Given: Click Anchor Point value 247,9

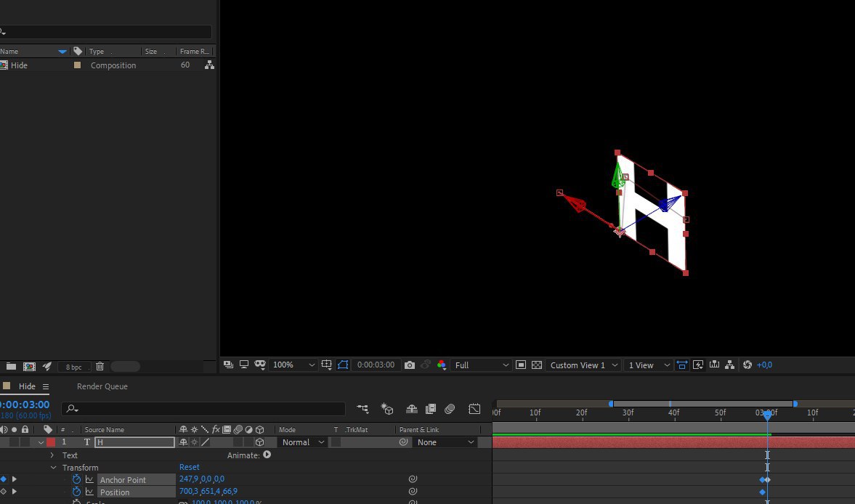Looking at the screenshot, I should point(189,479).
